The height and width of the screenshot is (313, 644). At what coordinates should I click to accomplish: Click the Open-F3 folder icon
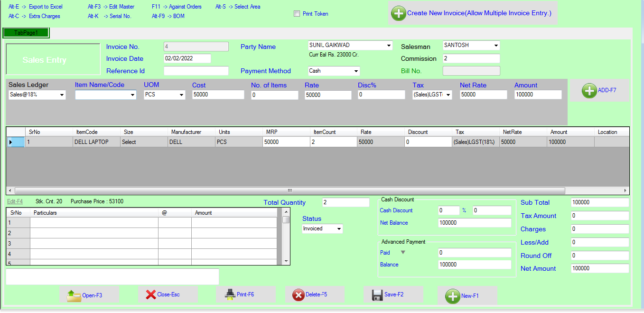(74, 295)
